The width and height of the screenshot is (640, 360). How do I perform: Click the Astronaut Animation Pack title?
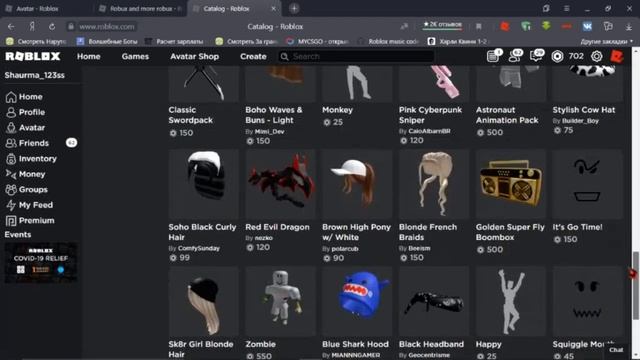507,115
